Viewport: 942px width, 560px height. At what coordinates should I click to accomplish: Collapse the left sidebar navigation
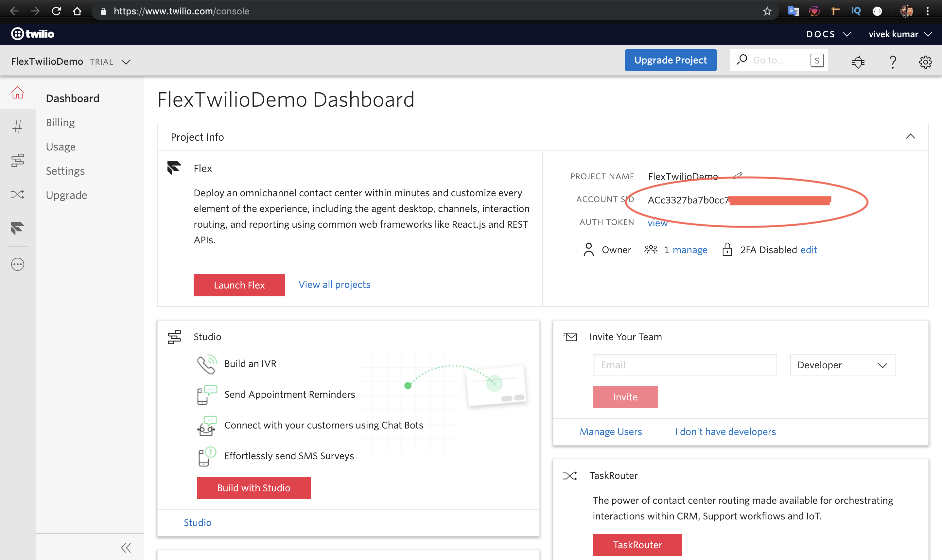(x=126, y=548)
